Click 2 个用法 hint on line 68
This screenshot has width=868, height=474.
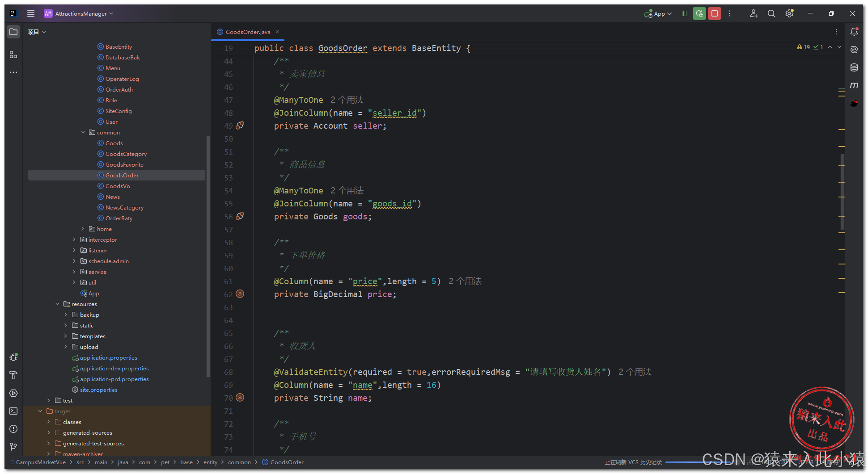(x=635, y=372)
